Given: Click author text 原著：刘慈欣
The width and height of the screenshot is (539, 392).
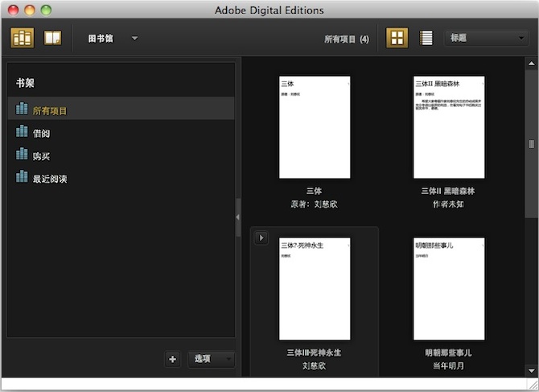Looking at the screenshot, I should (315, 204).
